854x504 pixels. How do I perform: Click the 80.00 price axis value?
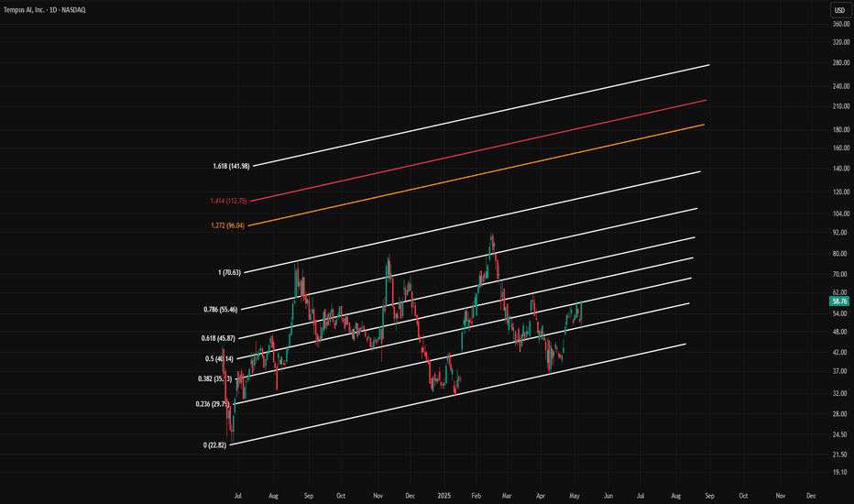point(840,254)
